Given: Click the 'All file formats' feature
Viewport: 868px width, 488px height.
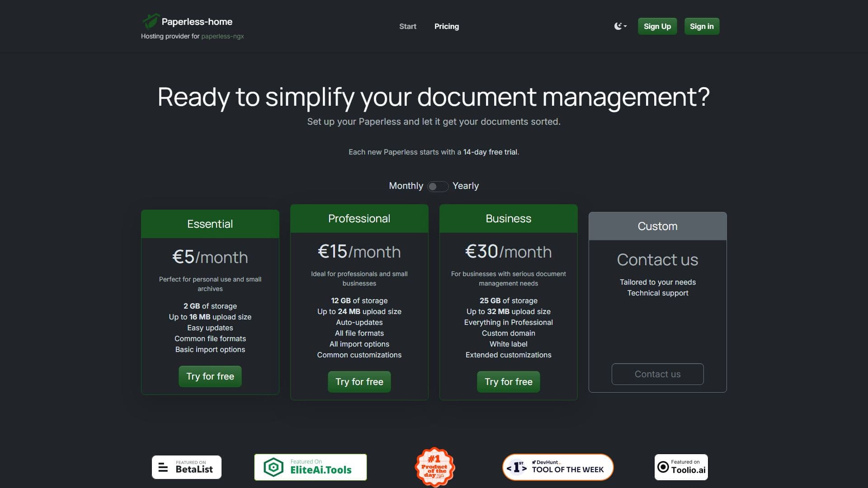Looking at the screenshot, I should click(359, 333).
